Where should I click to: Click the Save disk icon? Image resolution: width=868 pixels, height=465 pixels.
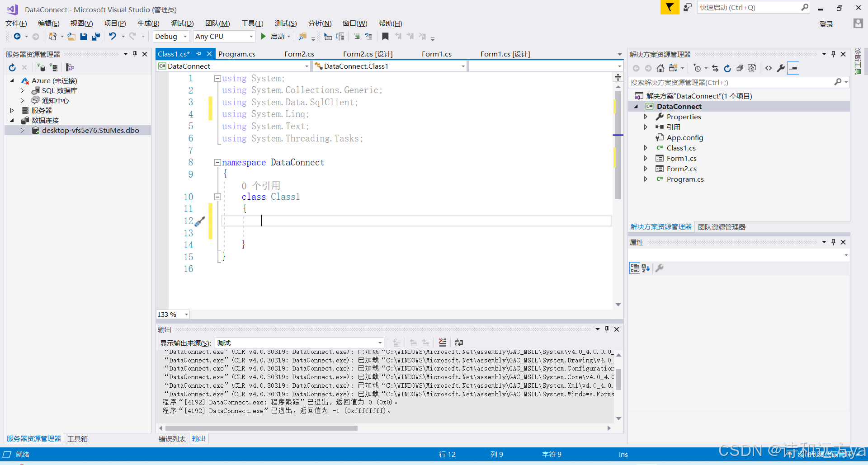tap(84, 37)
